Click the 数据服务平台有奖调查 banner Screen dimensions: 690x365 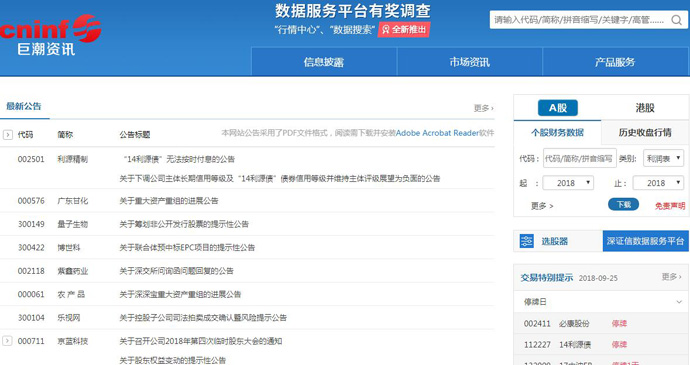352,11
